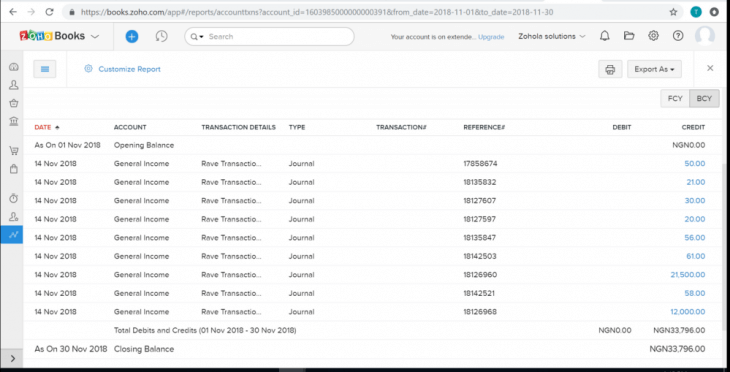This screenshot has height=372, width=730.
Task: Click the TRANSACTION DETAILS column header
Action: click(238, 127)
